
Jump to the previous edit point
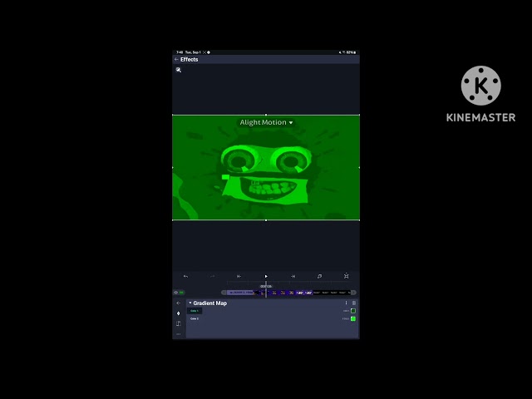(x=239, y=276)
